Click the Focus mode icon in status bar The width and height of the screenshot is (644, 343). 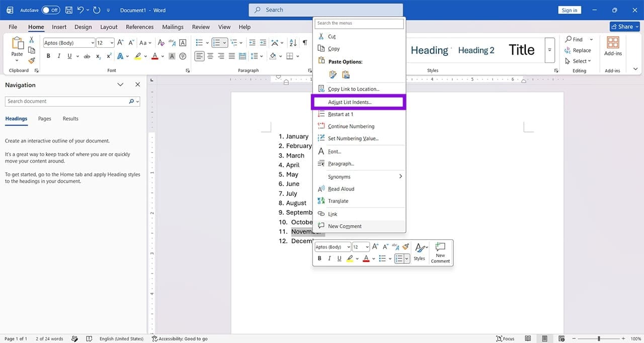pyautogui.click(x=505, y=339)
